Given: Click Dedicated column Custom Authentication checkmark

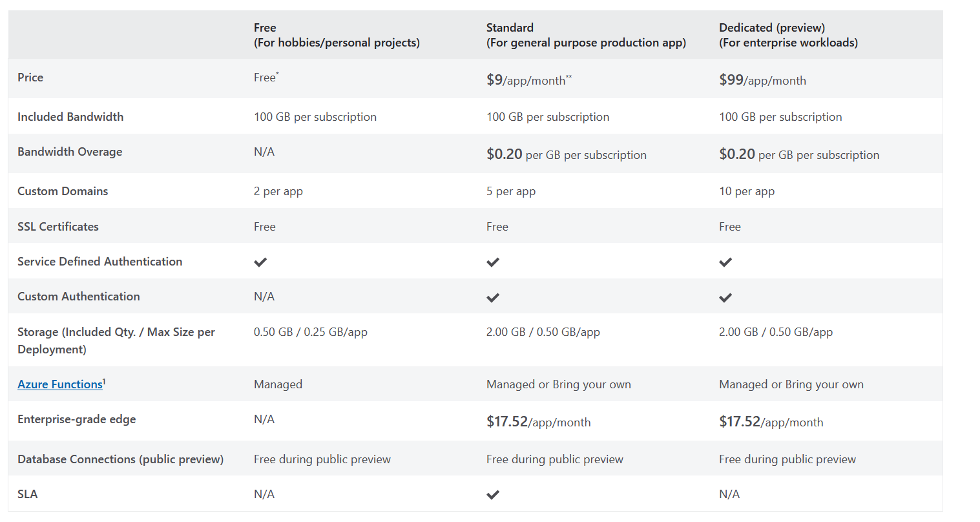Looking at the screenshot, I should pos(725,298).
